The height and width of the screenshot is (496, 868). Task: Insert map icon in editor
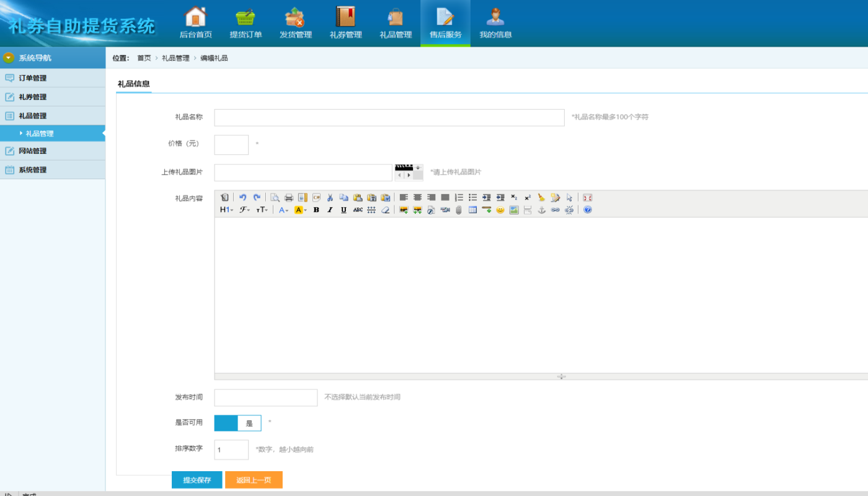(514, 210)
